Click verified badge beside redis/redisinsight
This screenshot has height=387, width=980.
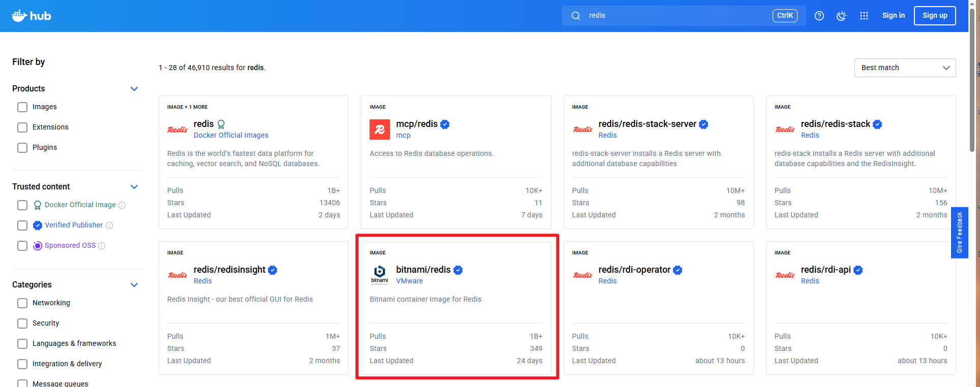coord(272,270)
